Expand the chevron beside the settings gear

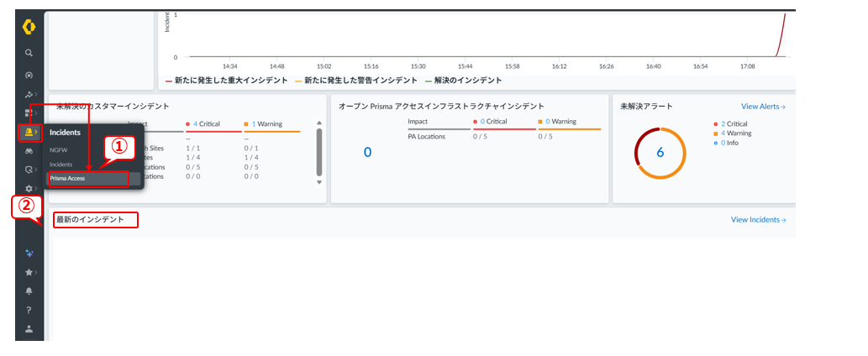point(36,189)
